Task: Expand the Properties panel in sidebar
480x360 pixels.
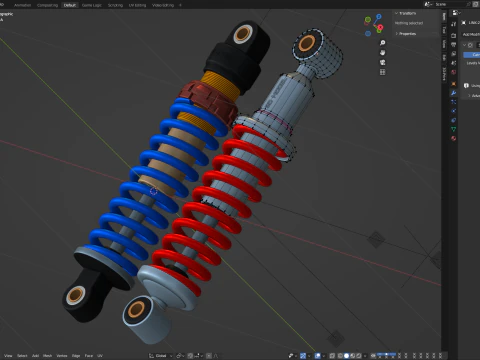Action: 397,34
